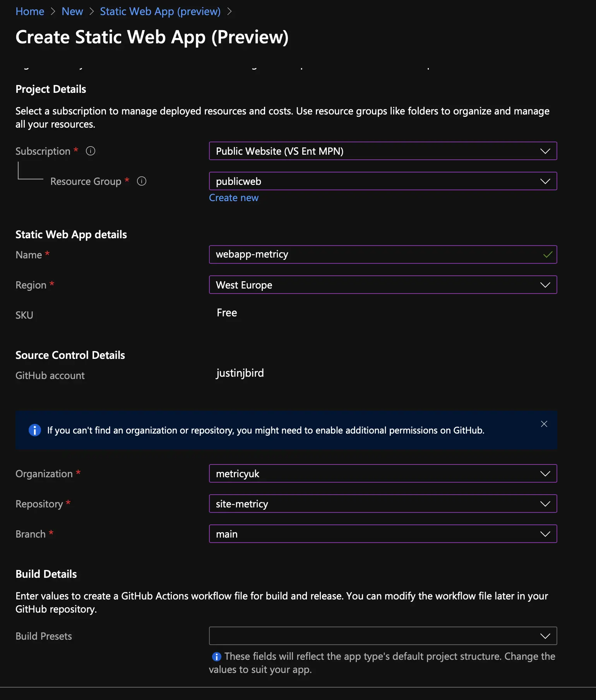
Task: Click the Create new resource group link
Action: click(234, 198)
